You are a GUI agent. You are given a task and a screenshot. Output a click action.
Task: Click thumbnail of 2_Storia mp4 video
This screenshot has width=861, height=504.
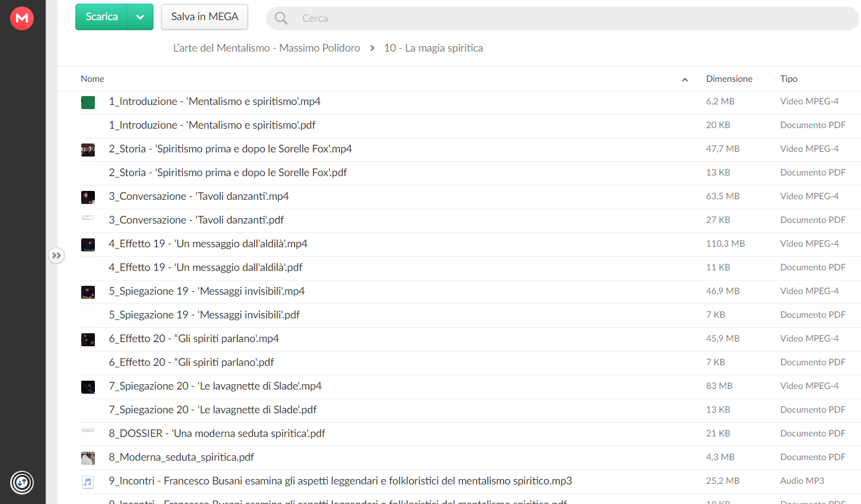88,150
